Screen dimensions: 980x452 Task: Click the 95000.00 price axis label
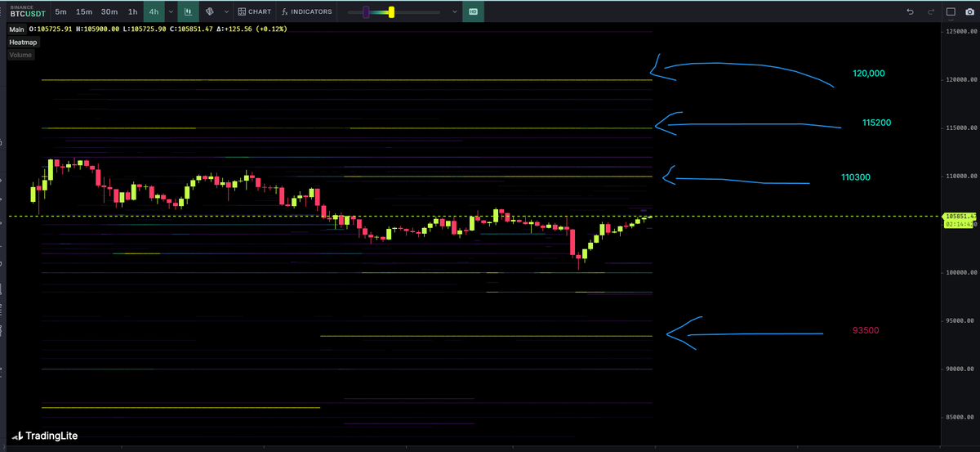[961, 320]
